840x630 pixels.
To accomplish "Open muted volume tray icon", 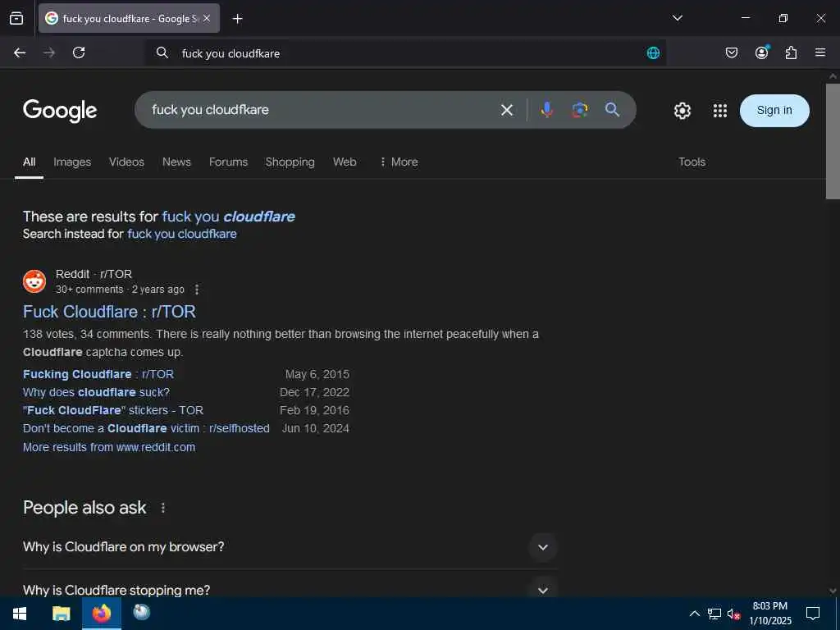I will click(733, 614).
